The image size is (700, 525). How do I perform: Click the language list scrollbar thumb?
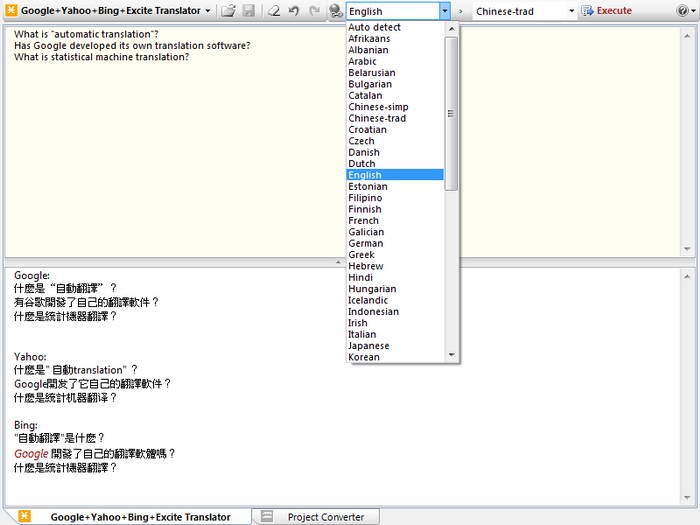click(451, 113)
